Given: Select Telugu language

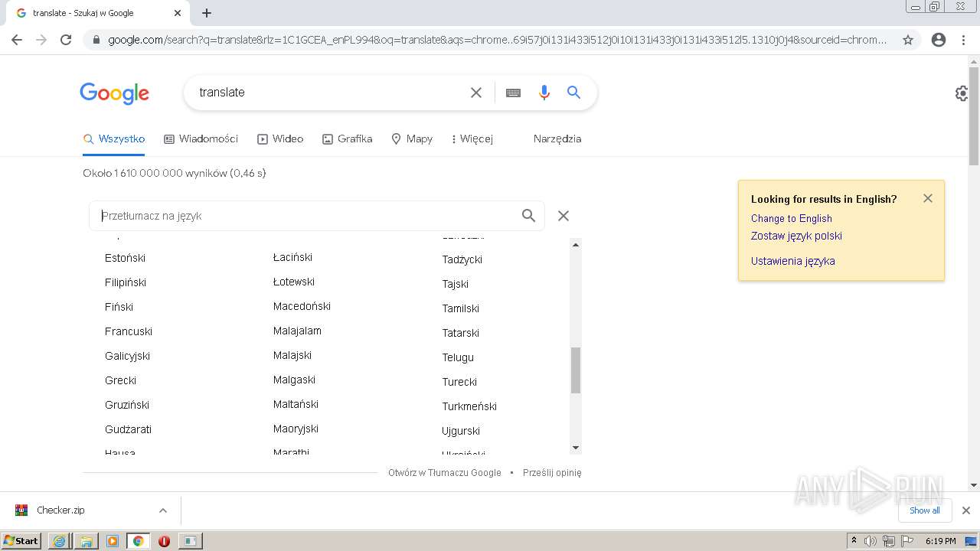Looking at the screenshot, I should point(458,357).
